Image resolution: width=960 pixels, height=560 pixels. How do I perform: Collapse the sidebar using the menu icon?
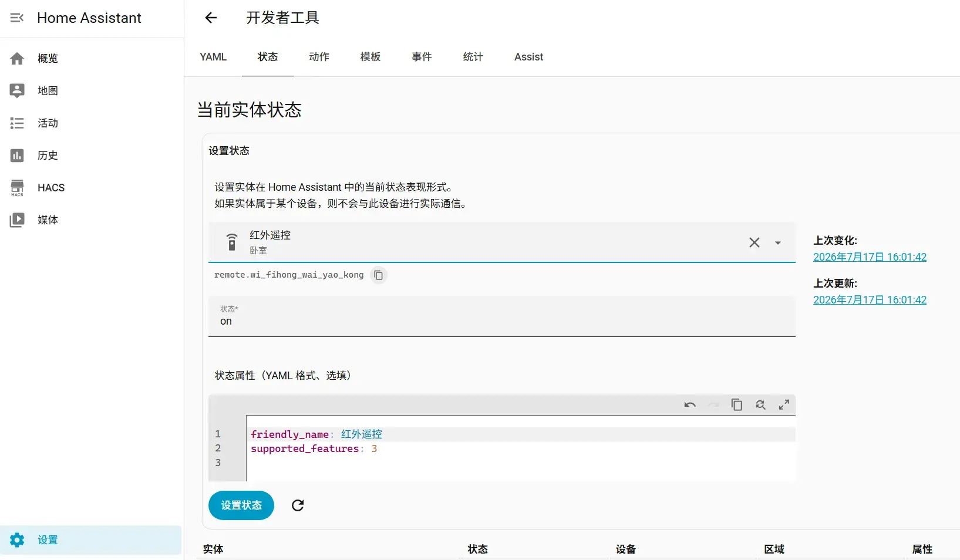point(17,18)
